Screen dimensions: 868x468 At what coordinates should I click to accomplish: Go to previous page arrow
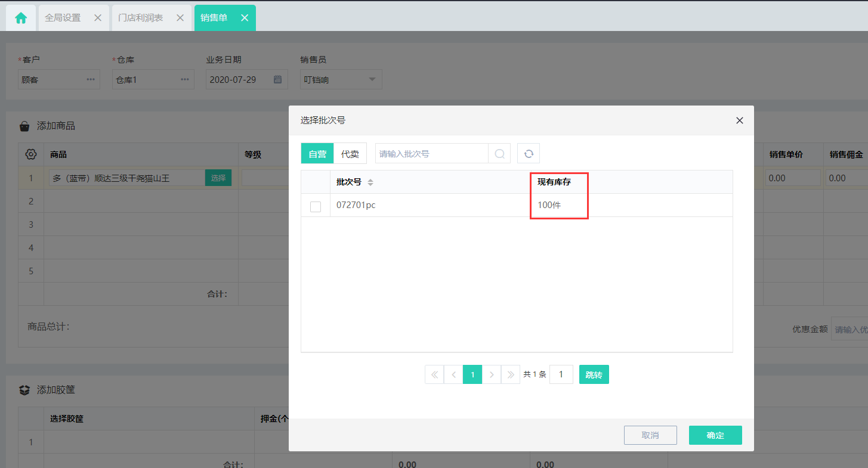coord(453,374)
